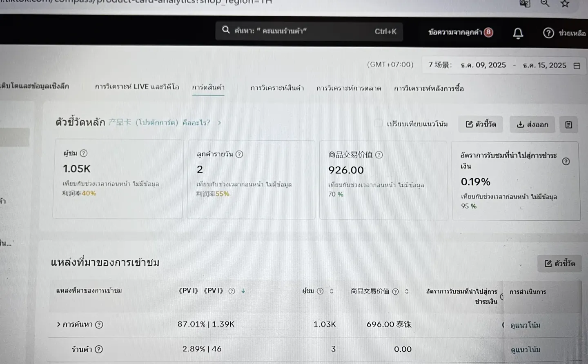Click "ตัวชี้วัด" in the traffic sources section

[559, 264]
